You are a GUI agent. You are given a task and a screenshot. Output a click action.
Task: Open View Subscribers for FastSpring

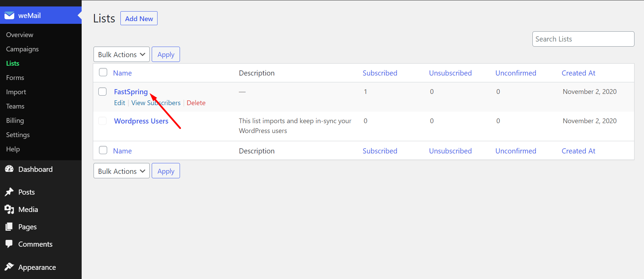156,103
